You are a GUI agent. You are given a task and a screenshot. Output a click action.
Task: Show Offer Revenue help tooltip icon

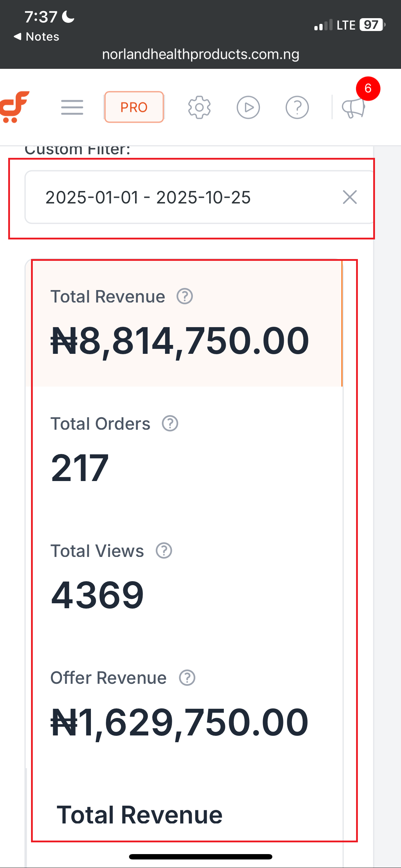187,678
